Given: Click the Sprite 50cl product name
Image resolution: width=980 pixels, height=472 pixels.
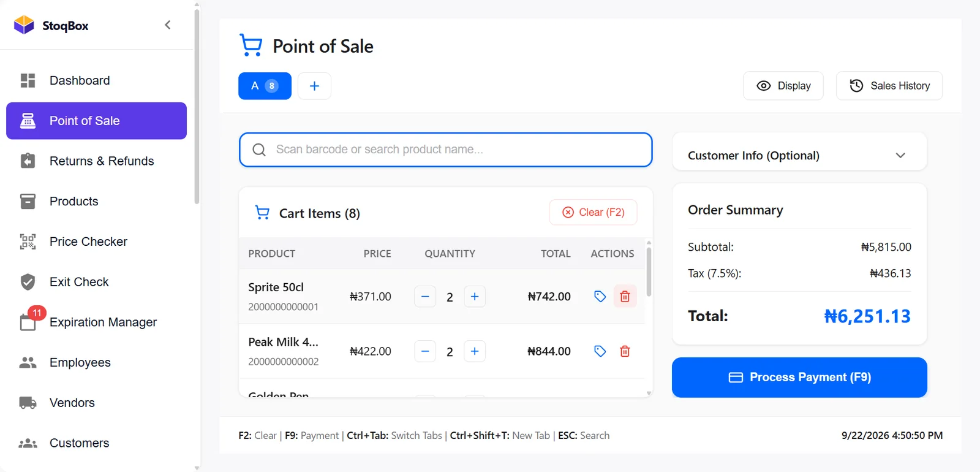Looking at the screenshot, I should click(276, 287).
